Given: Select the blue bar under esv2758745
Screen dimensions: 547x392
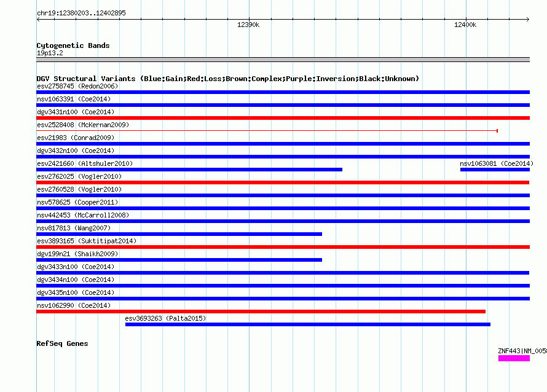Looking at the screenshot, I should (x=283, y=92).
